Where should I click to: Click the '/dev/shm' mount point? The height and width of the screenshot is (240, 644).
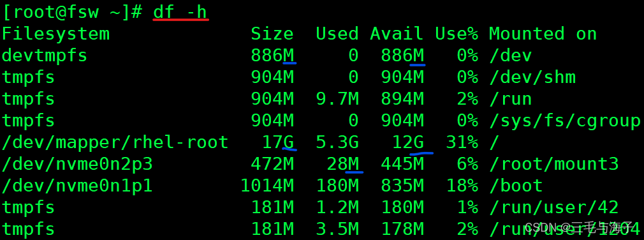(x=532, y=77)
